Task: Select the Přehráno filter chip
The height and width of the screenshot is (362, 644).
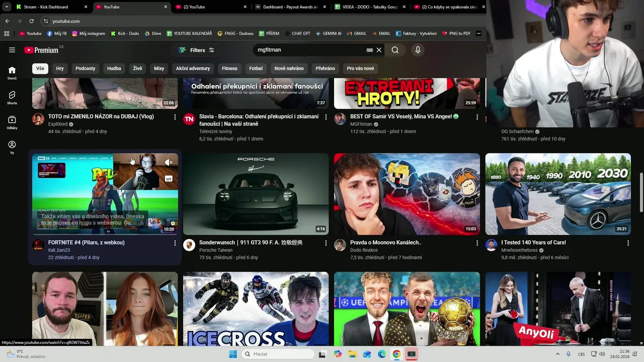Action: coord(326,68)
